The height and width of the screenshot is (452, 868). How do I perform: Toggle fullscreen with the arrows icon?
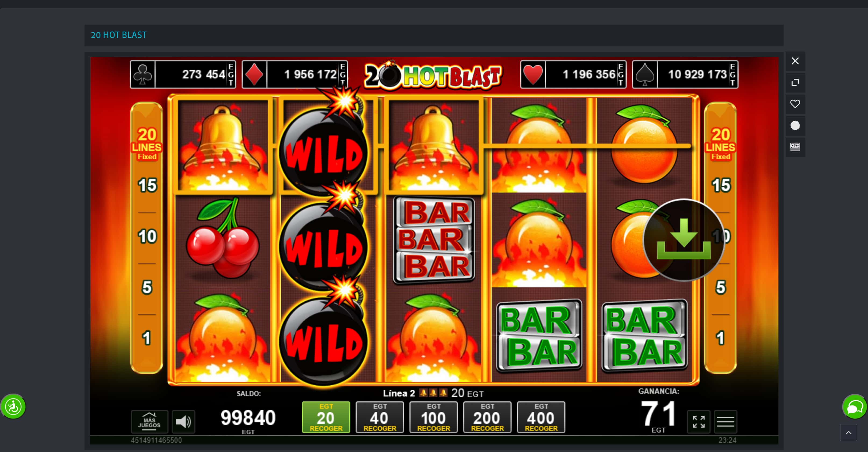[699, 421]
